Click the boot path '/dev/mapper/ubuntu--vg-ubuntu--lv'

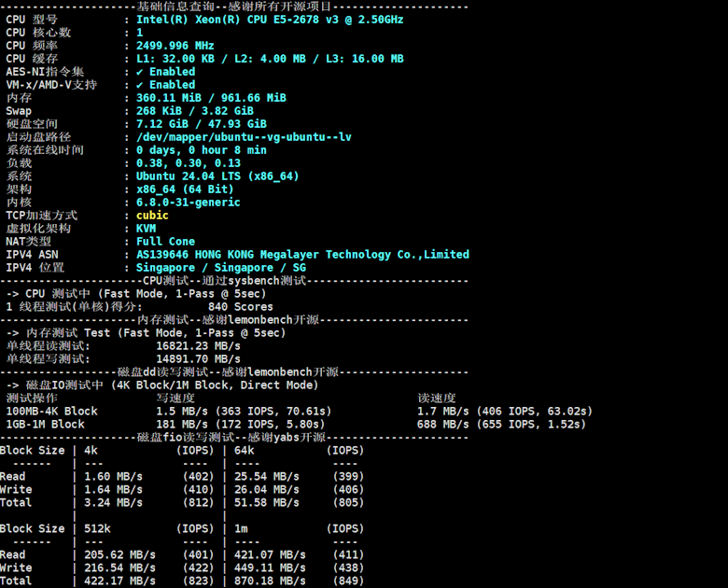pos(244,137)
